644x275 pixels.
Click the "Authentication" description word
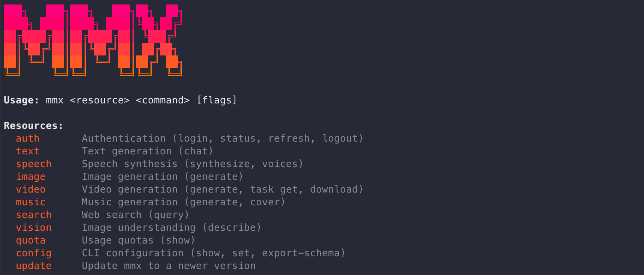(123, 139)
